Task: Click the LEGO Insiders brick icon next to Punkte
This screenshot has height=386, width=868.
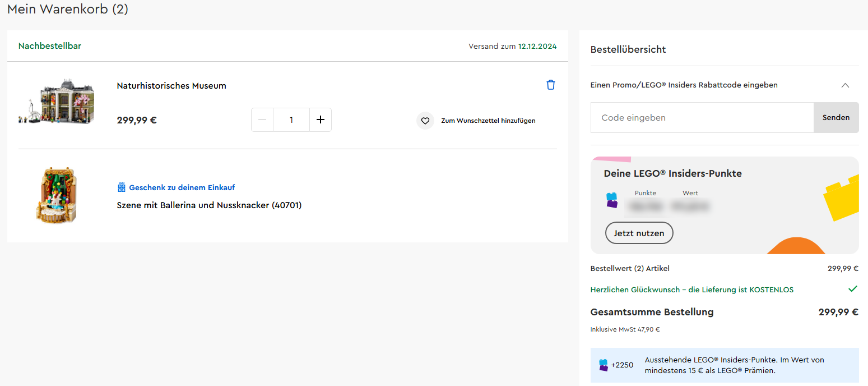Action: (612, 200)
